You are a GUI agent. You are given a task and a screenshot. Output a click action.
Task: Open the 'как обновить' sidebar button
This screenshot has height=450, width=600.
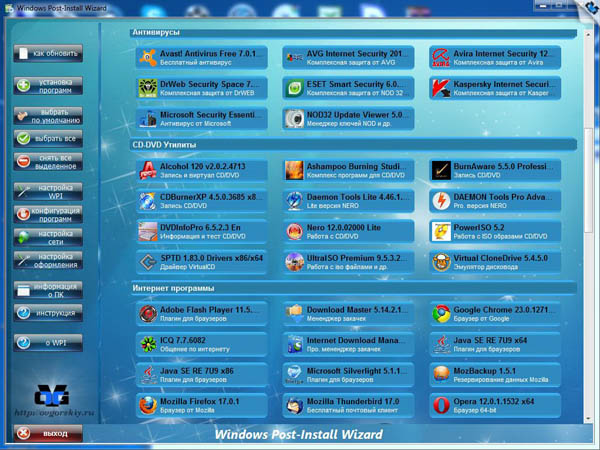coord(48,54)
